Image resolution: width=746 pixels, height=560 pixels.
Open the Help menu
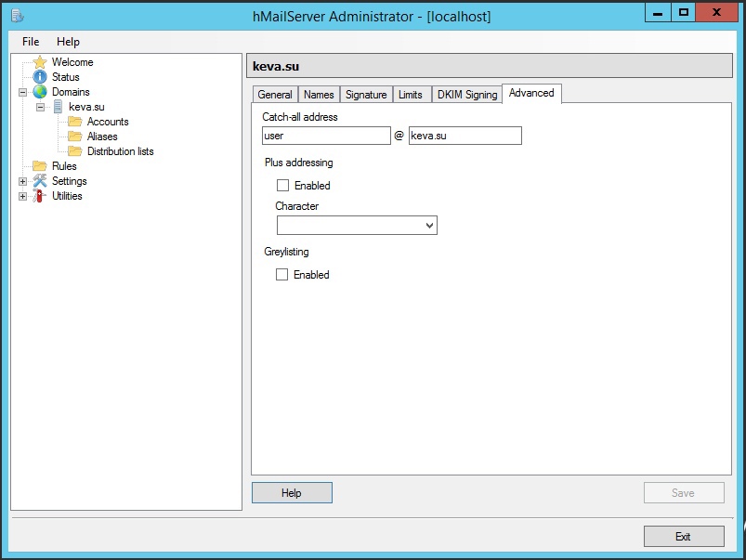[x=68, y=42]
